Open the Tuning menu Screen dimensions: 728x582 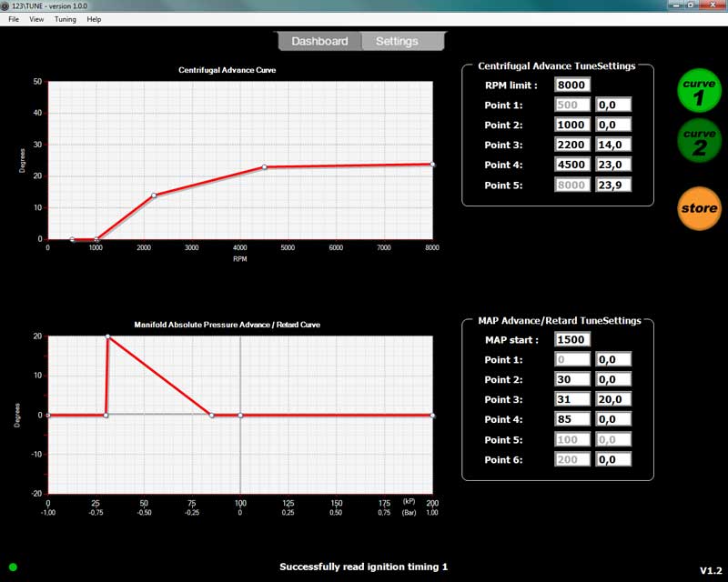pyautogui.click(x=66, y=19)
